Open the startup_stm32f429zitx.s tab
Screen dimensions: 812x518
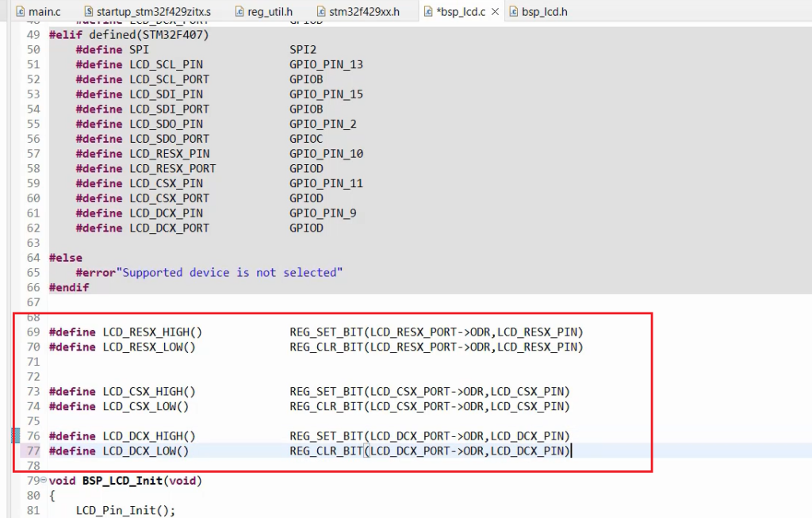pyautogui.click(x=148, y=11)
